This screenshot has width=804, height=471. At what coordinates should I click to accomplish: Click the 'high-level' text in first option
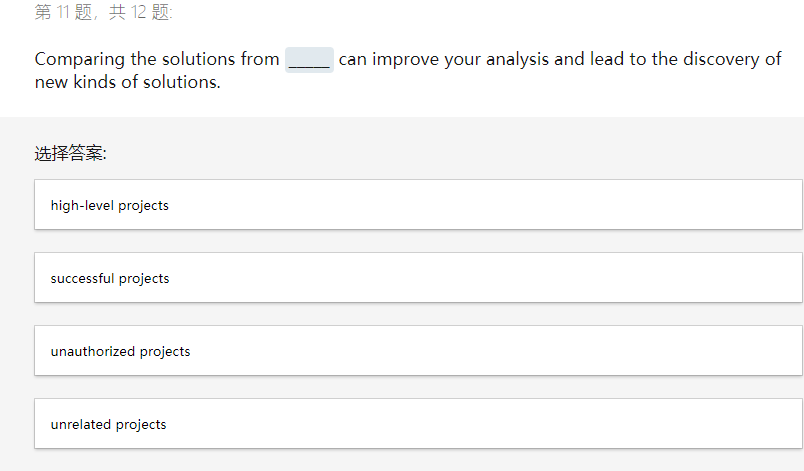coord(82,205)
